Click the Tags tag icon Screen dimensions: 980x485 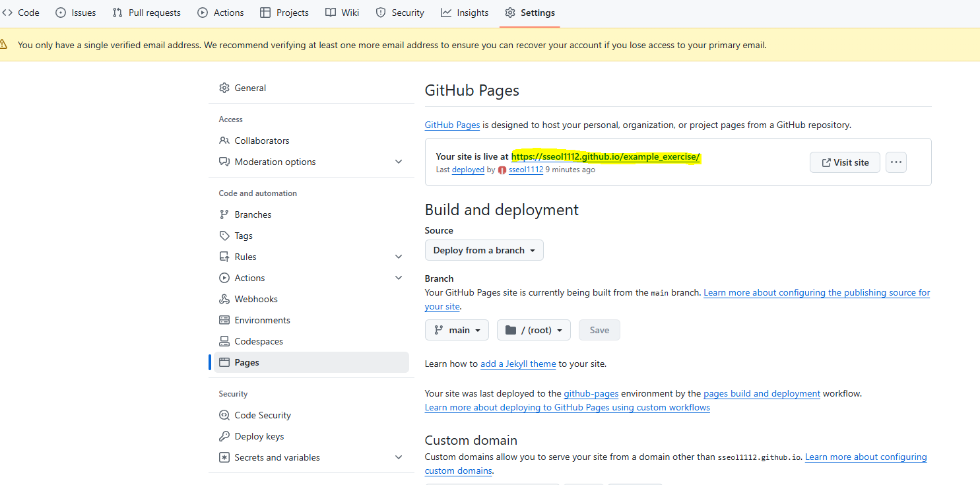tap(224, 236)
